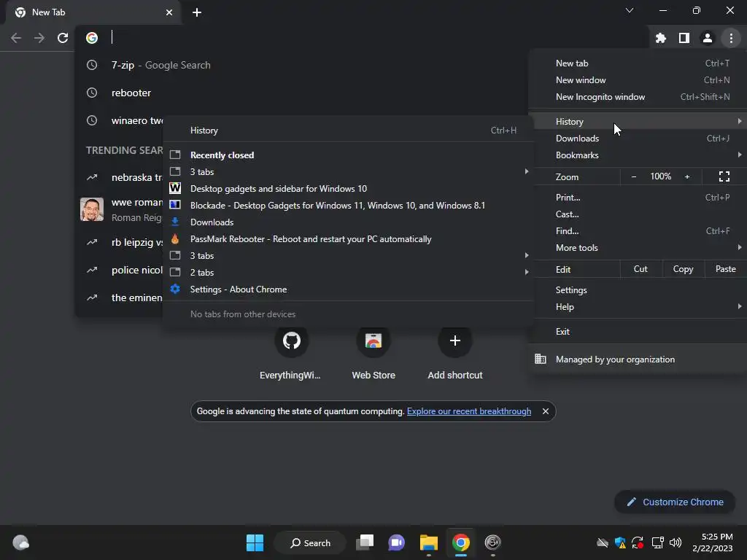Click the back navigation arrow

pyautogui.click(x=16, y=38)
